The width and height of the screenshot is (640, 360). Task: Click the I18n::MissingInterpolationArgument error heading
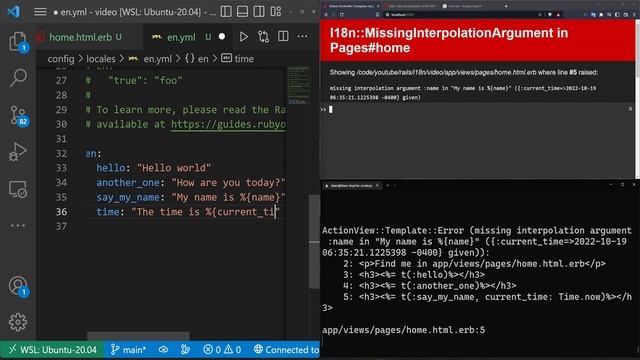tap(449, 40)
